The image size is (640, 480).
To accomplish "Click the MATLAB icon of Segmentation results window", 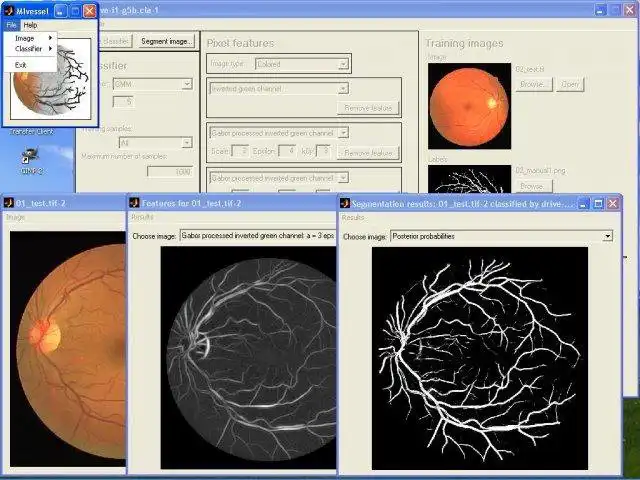I will point(345,203).
